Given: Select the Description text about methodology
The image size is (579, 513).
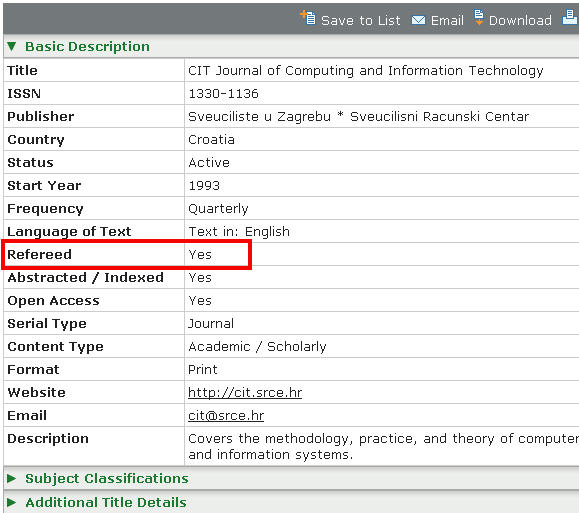Looking at the screenshot, I should point(383,446).
